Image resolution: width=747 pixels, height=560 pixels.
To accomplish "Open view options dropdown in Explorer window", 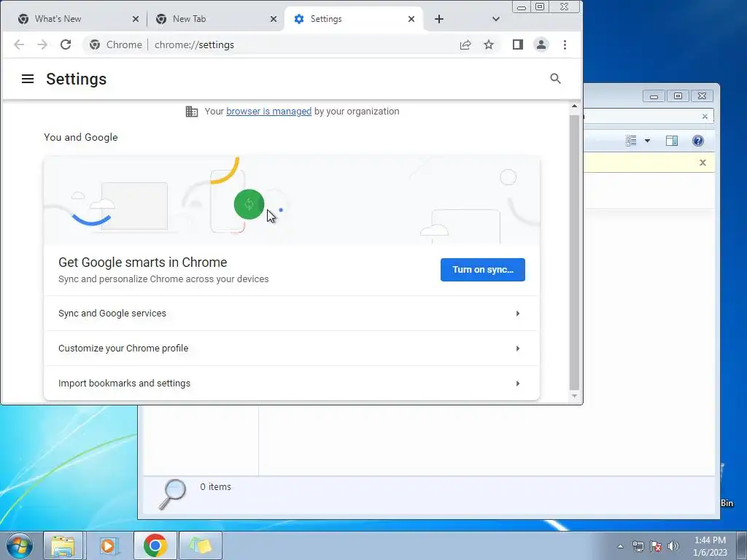I will (648, 141).
